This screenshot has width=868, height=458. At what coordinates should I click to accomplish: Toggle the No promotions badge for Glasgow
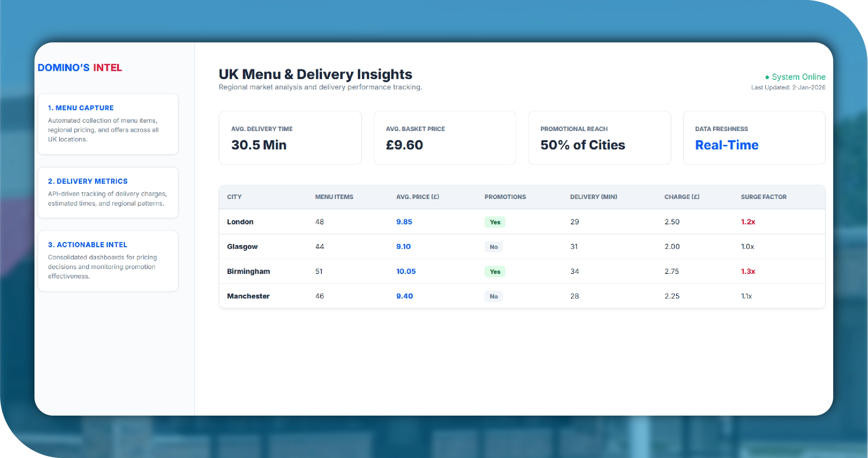494,247
